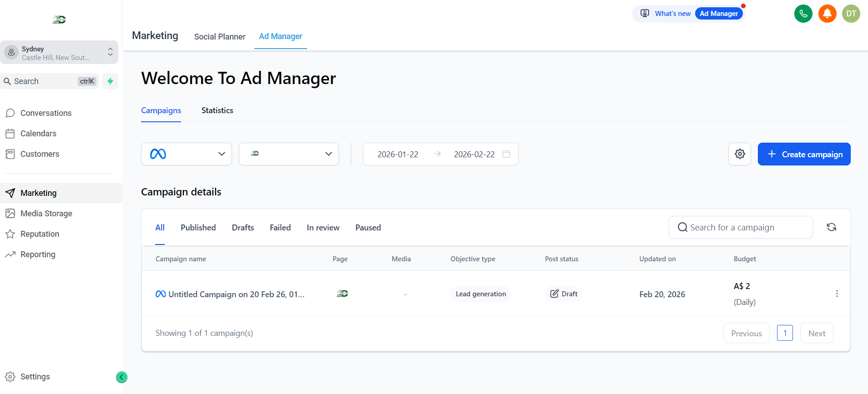Switch to the Statistics tab
868x394 pixels.
pyautogui.click(x=217, y=110)
